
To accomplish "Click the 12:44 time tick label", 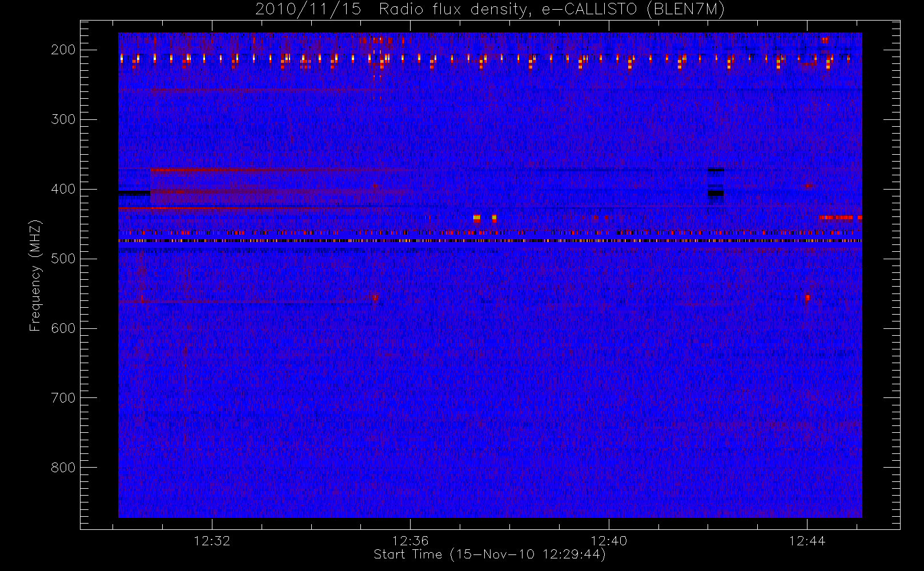I will click(x=807, y=541).
